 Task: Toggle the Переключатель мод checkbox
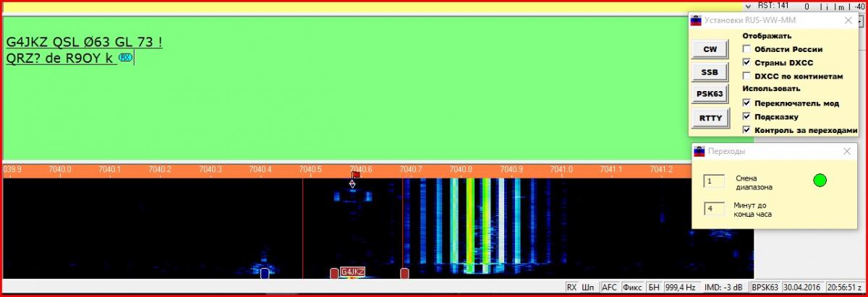(747, 103)
